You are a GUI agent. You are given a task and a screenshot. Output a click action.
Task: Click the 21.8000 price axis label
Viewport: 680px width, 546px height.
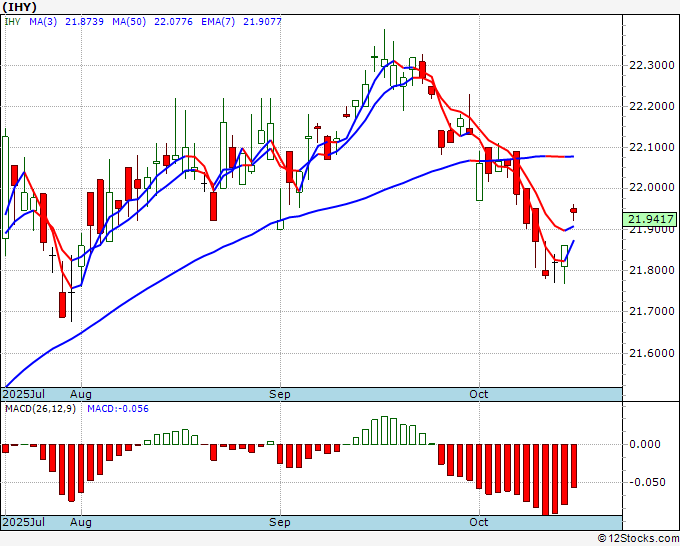pos(651,271)
